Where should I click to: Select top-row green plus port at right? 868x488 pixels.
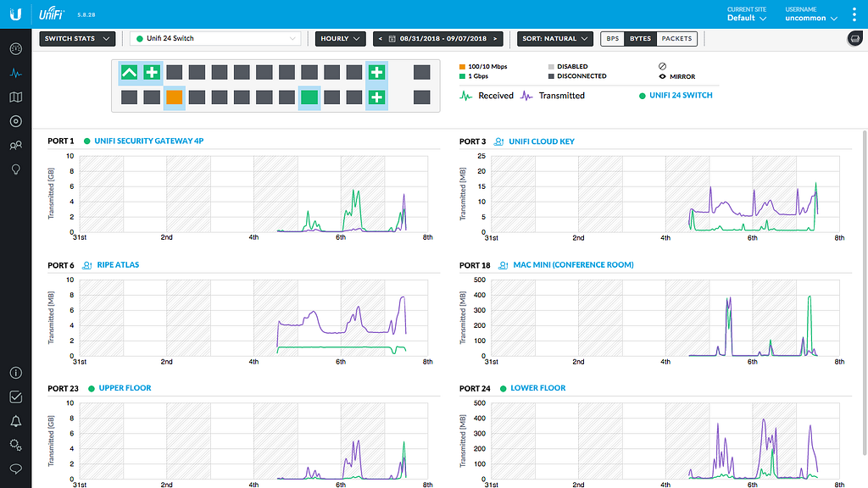click(x=377, y=73)
